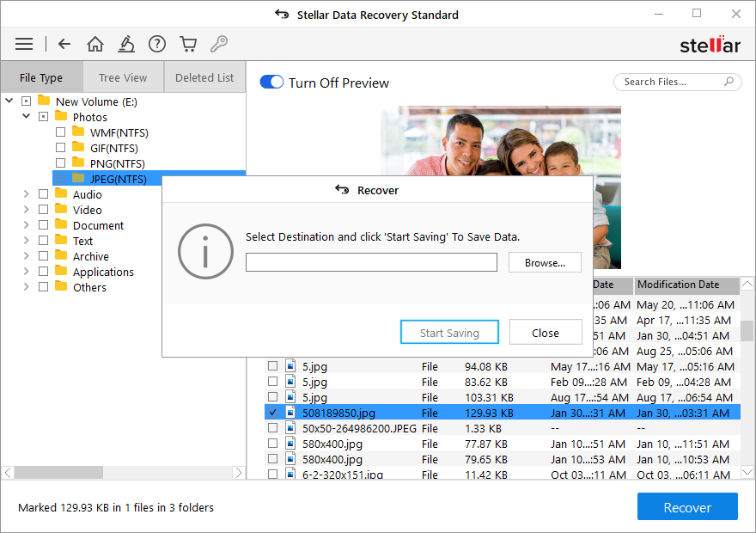Open help via the question mark icon

click(x=157, y=43)
